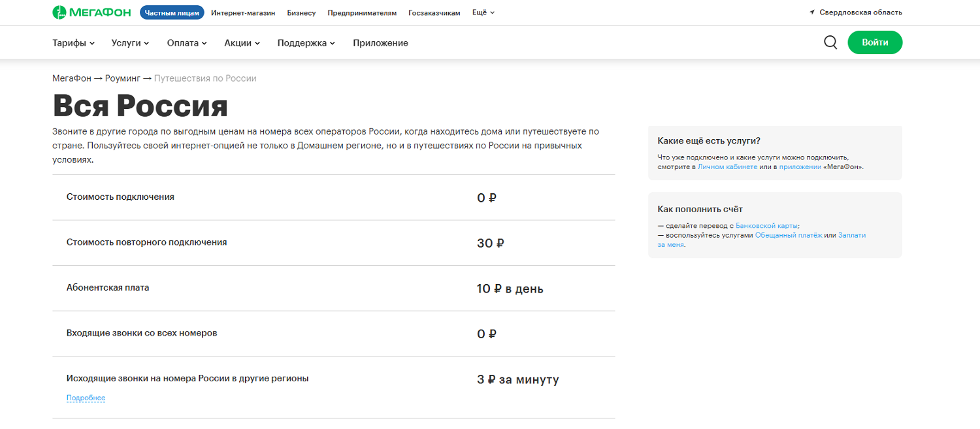Click the Исходящие звонки на номера России label
The height and width of the screenshot is (429, 980).
(x=188, y=378)
